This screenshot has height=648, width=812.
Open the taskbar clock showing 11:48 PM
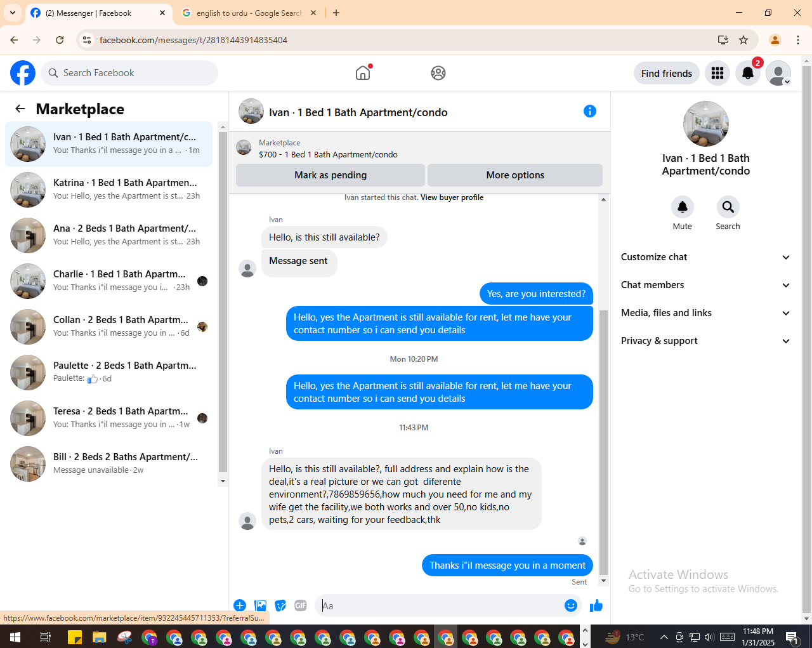[758, 637]
